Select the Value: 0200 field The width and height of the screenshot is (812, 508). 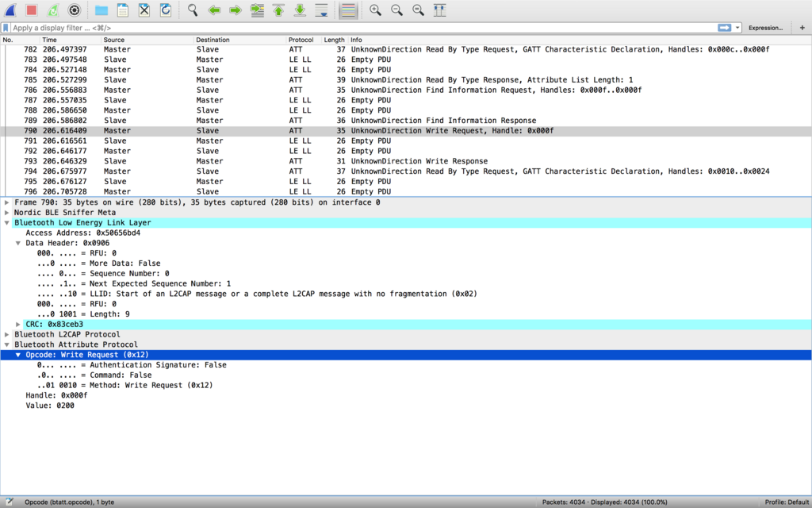point(50,406)
